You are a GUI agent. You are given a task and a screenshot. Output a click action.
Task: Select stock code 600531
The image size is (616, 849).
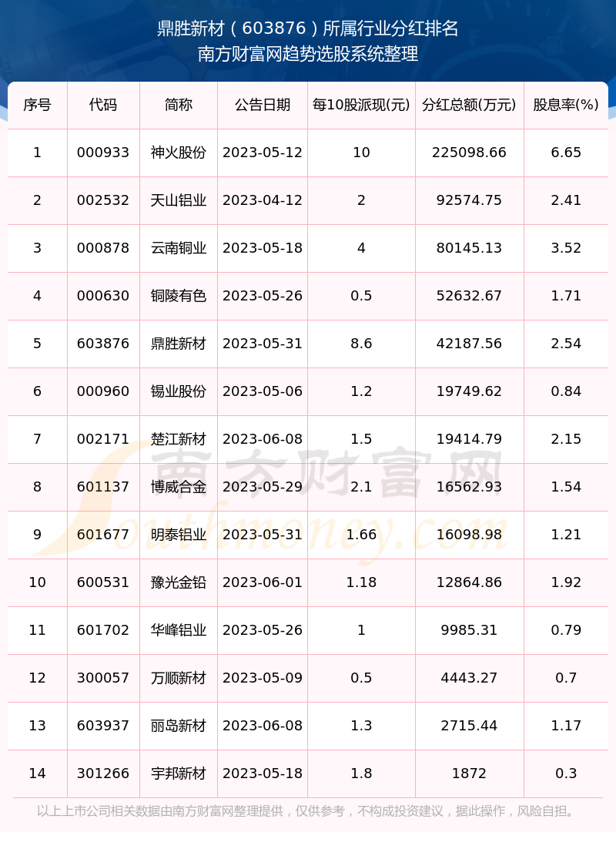(x=103, y=582)
